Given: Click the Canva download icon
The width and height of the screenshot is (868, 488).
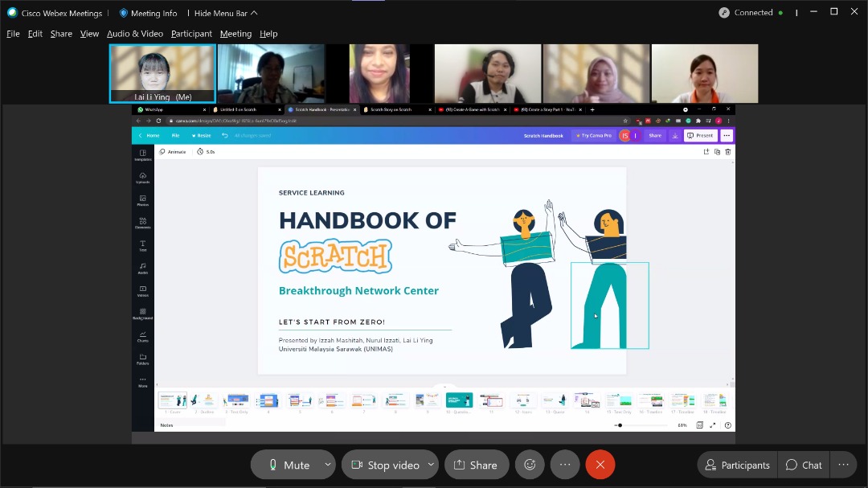Looking at the screenshot, I should point(675,136).
